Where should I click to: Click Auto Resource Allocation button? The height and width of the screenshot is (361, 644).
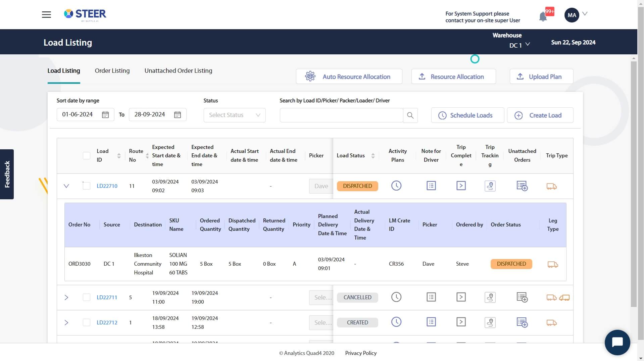point(349,76)
